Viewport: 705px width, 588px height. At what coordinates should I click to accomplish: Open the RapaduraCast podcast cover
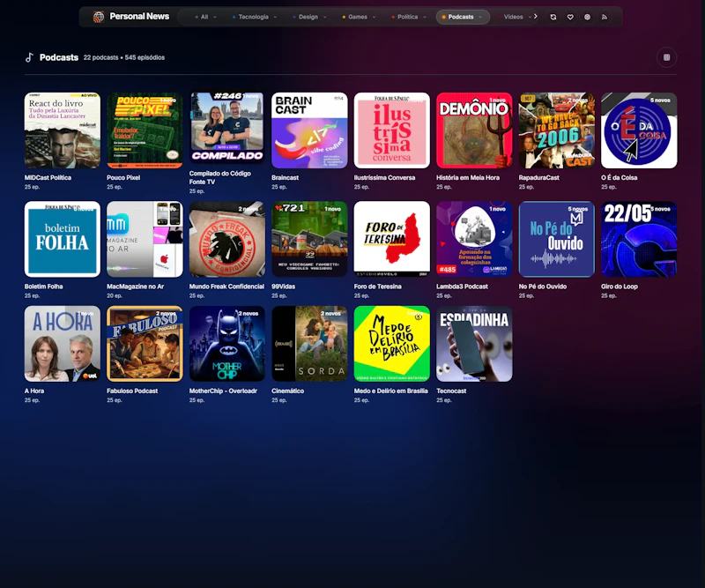557,130
